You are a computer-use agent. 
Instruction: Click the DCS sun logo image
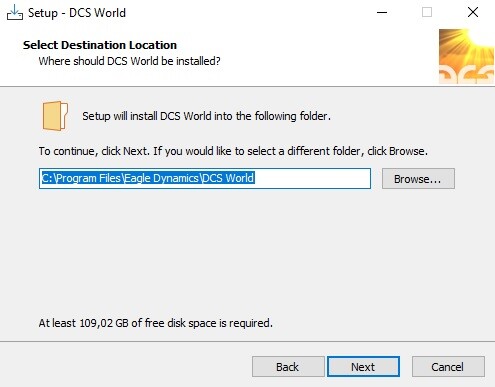click(466, 56)
